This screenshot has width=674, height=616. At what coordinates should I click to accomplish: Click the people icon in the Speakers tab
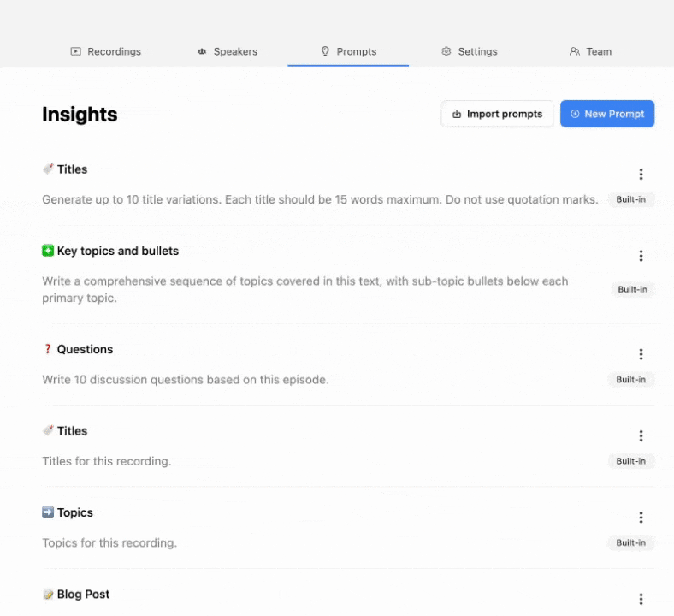click(x=202, y=51)
